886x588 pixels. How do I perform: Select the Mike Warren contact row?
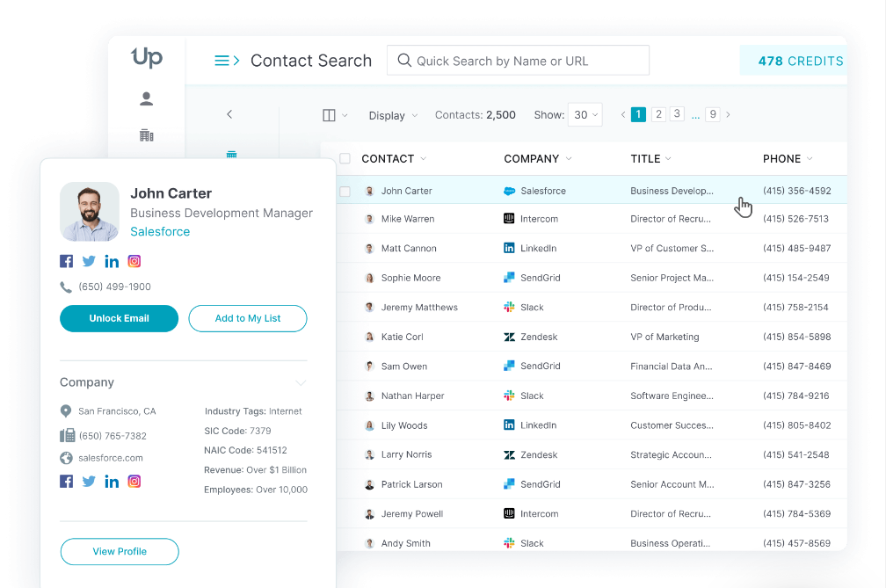click(592, 219)
